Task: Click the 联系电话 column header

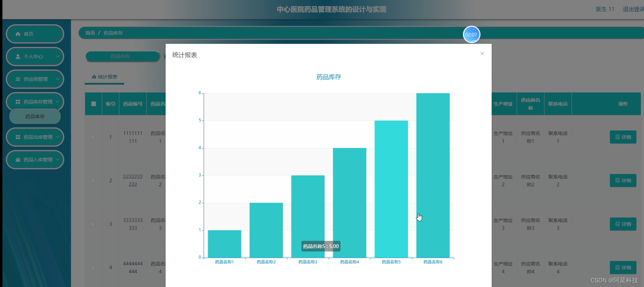Action: pyautogui.click(x=558, y=104)
